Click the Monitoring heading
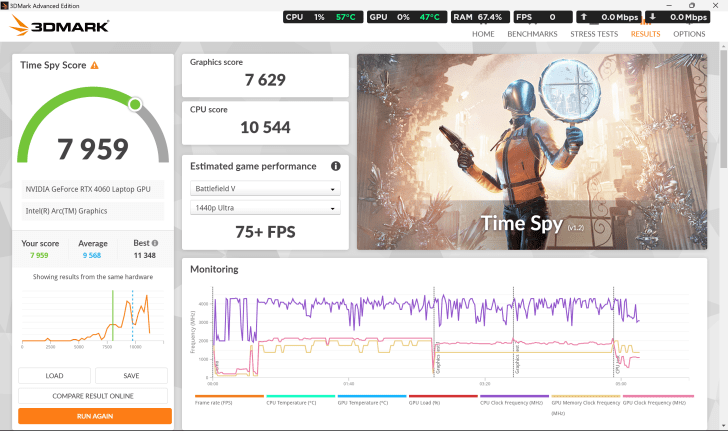This screenshot has width=728, height=431. tap(214, 269)
